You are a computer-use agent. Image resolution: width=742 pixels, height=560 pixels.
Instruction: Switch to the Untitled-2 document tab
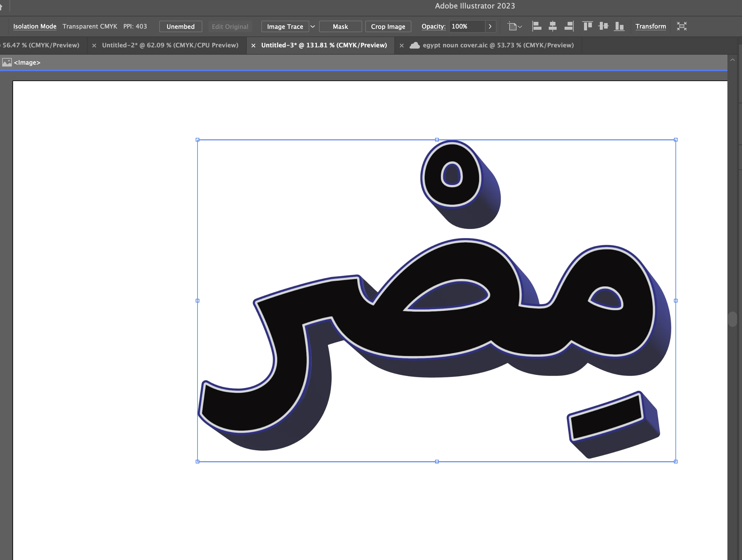[170, 45]
